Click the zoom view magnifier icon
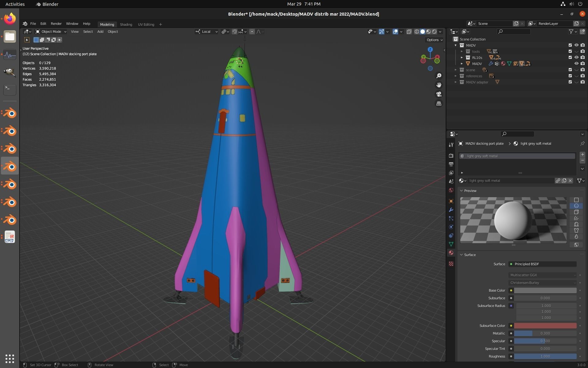Image resolution: width=588 pixels, height=368 pixels. pos(439,76)
